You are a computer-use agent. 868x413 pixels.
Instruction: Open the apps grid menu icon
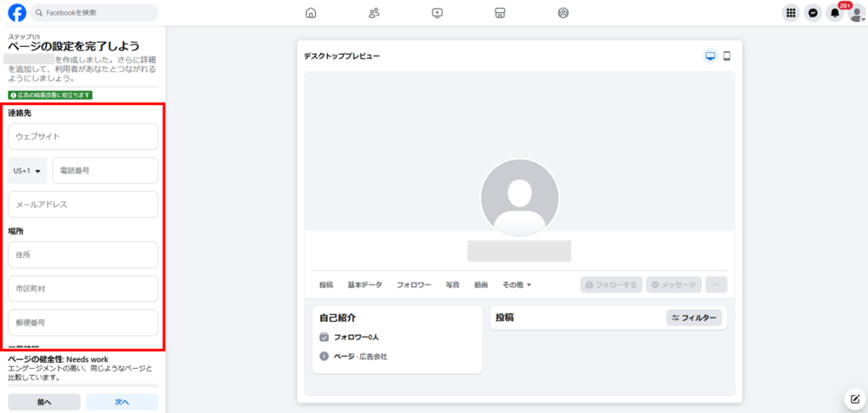tap(791, 13)
